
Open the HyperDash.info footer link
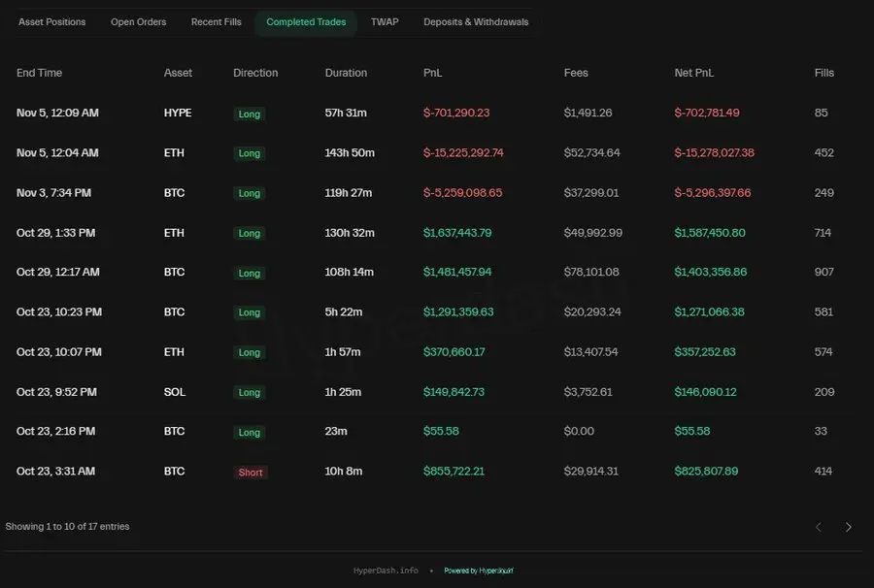coord(386,571)
